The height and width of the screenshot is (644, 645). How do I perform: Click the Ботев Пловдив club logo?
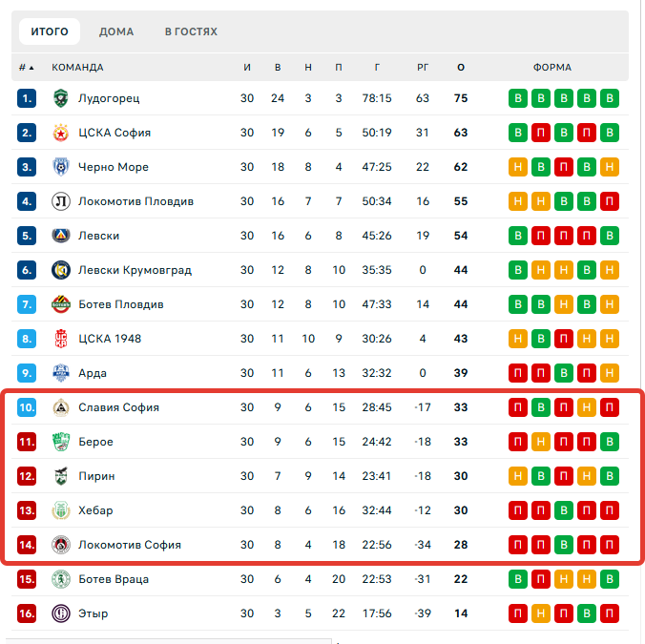point(60,304)
